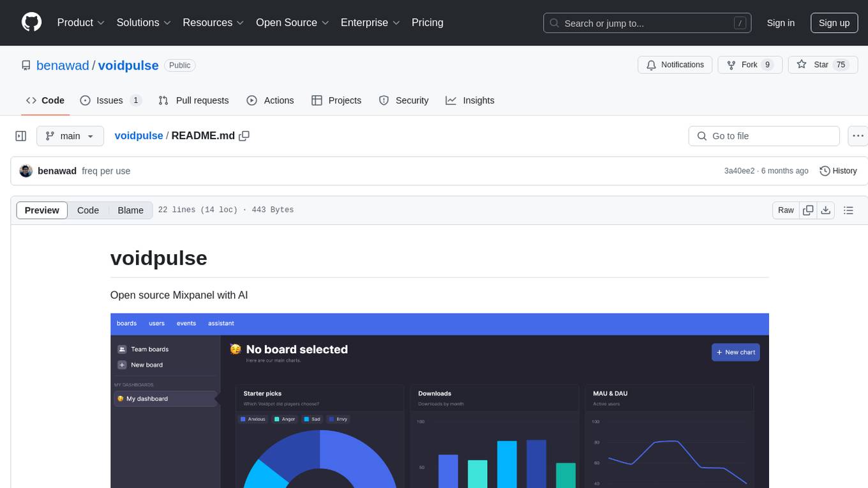Select the Code view toggle
The height and width of the screenshot is (488, 868).
point(88,210)
